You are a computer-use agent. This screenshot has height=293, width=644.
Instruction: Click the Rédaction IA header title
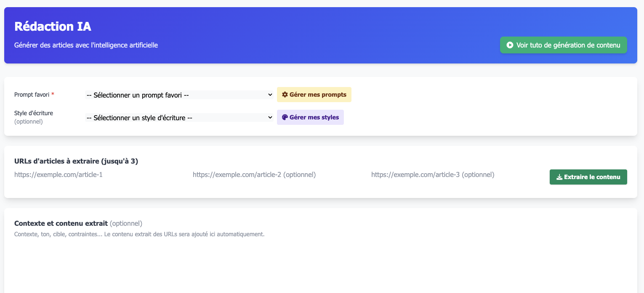point(53,26)
